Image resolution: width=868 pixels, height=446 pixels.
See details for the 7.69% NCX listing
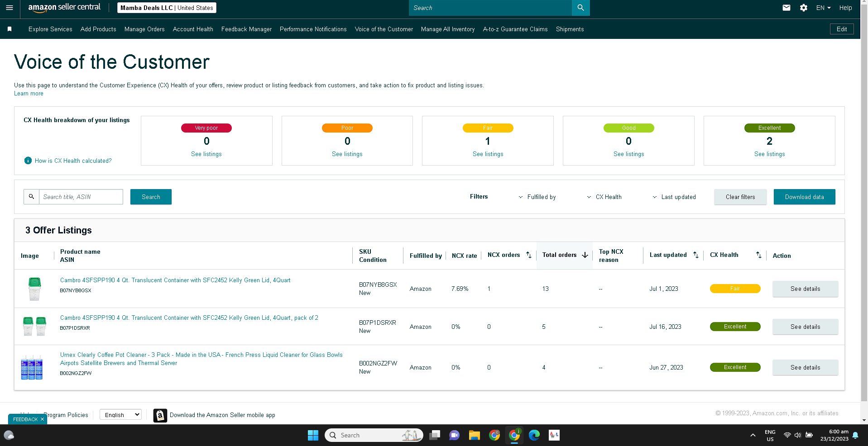pos(805,289)
